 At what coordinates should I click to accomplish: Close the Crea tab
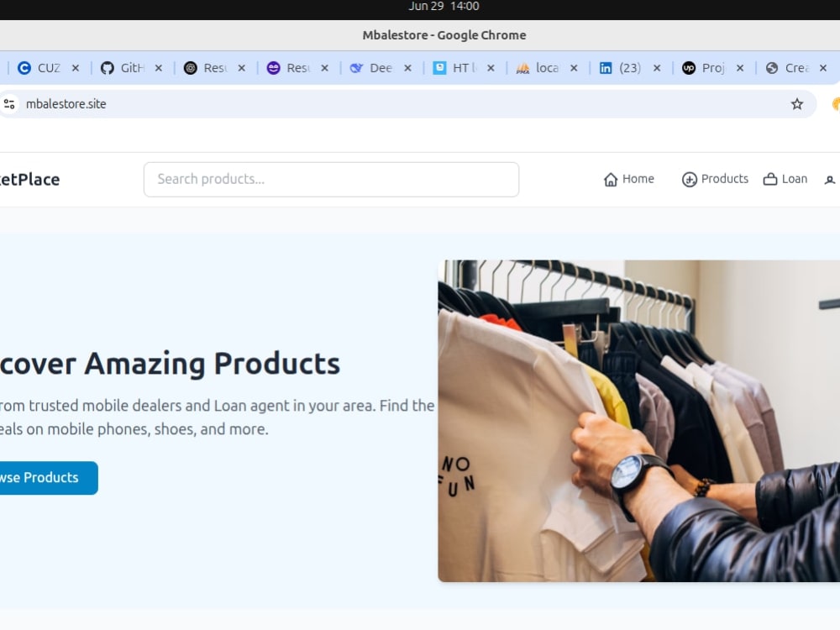823,68
